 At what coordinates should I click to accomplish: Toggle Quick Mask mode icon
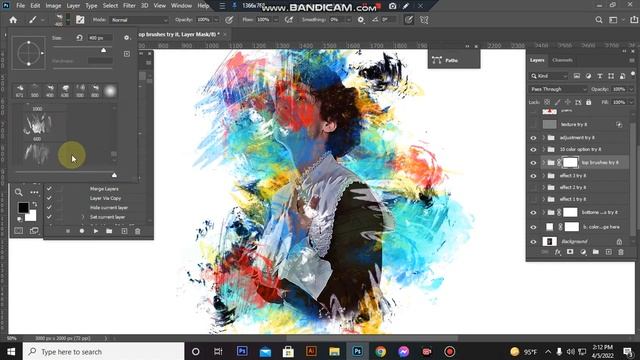(19, 231)
